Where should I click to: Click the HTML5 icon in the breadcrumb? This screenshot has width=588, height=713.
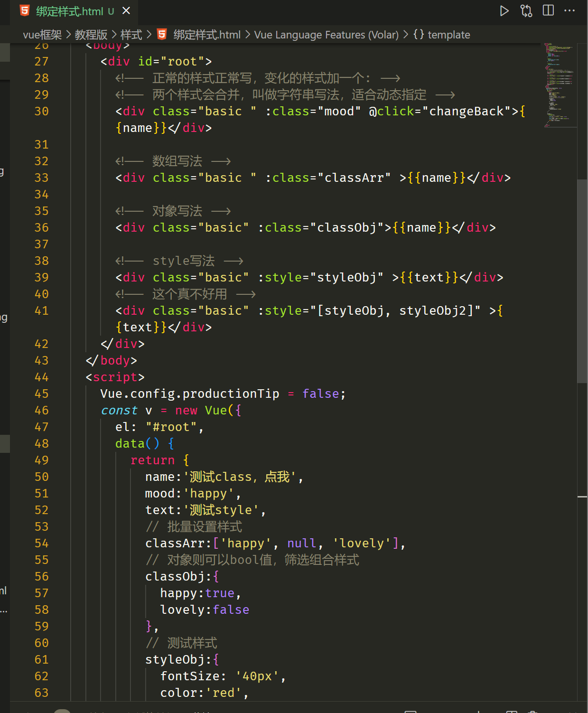(x=162, y=35)
